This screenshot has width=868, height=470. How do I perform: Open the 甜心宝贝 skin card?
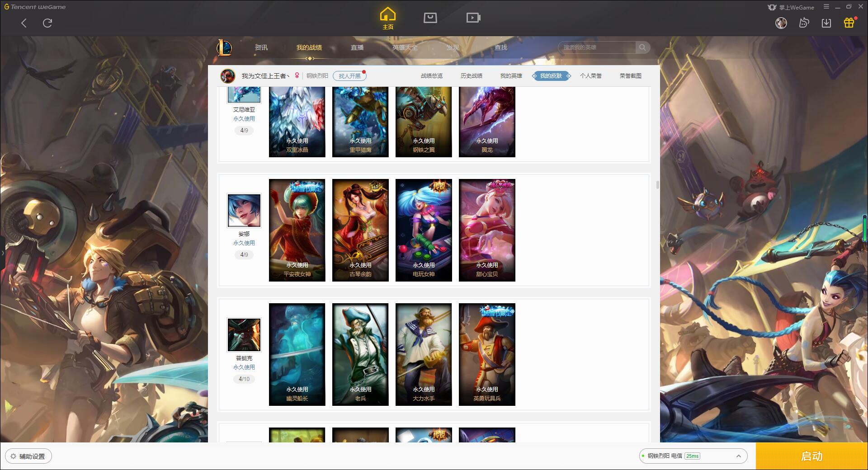point(487,230)
